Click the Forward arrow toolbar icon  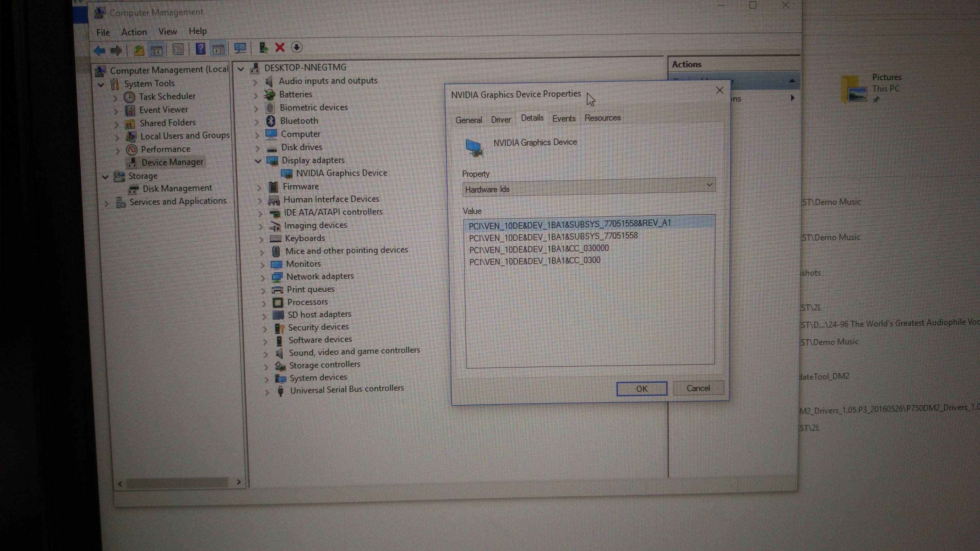(116, 50)
